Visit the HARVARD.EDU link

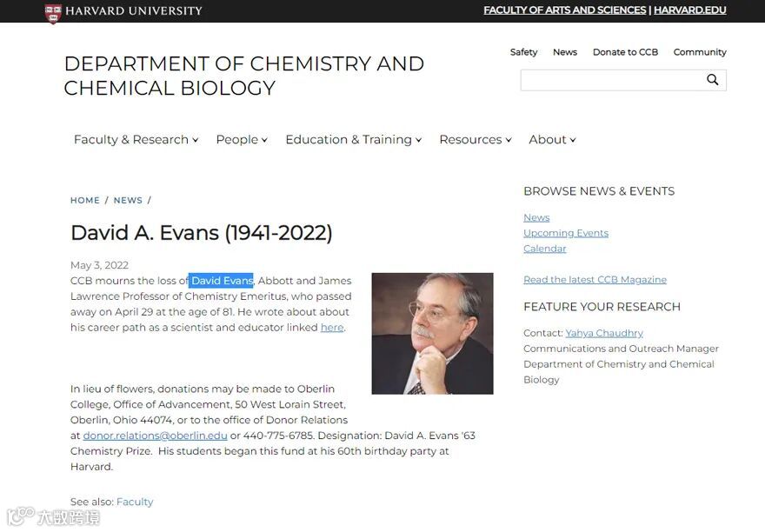690,10
